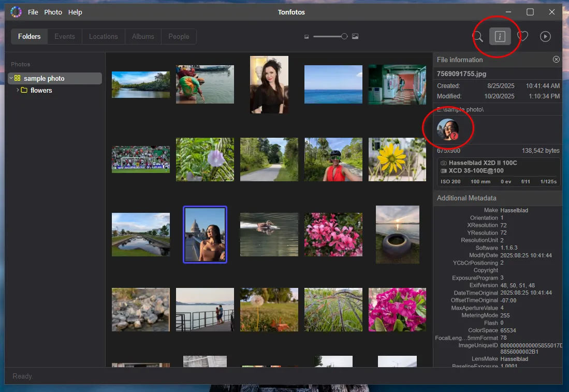Click the small thumbnail size icon
This screenshot has width=569, height=392.
click(307, 37)
